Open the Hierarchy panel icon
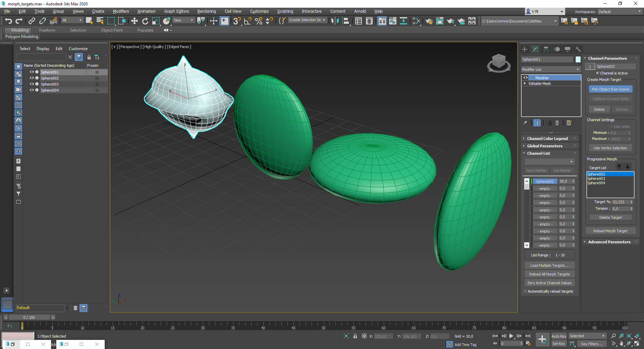 pyautogui.click(x=546, y=49)
